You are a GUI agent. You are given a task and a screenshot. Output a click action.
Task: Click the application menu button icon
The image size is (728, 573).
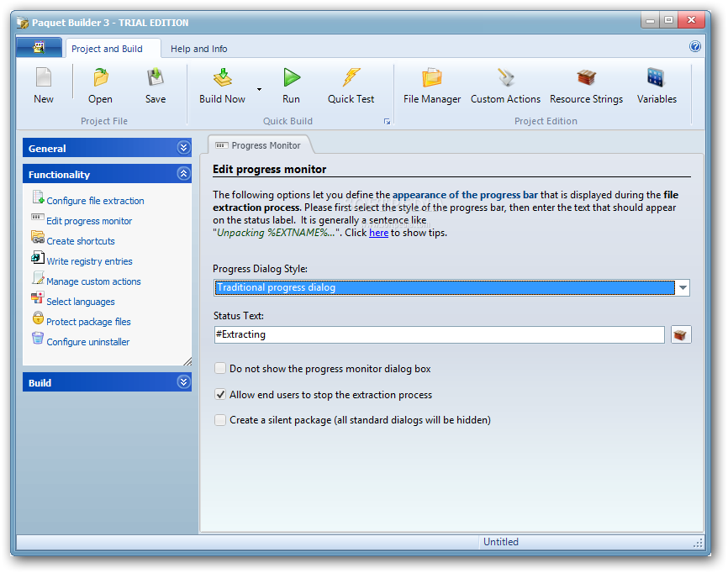(39, 47)
